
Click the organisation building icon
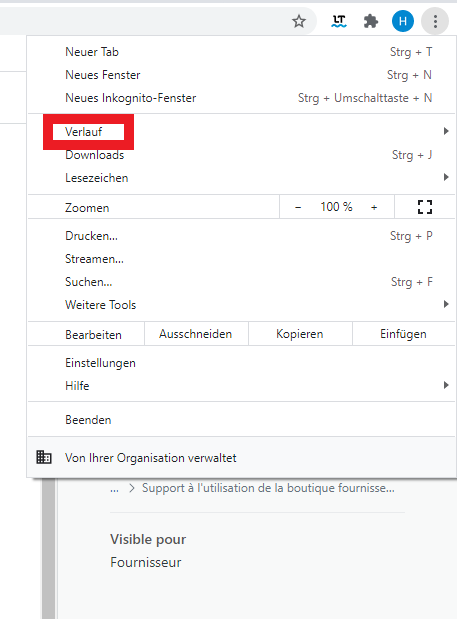pyautogui.click(x=44, y=457)
